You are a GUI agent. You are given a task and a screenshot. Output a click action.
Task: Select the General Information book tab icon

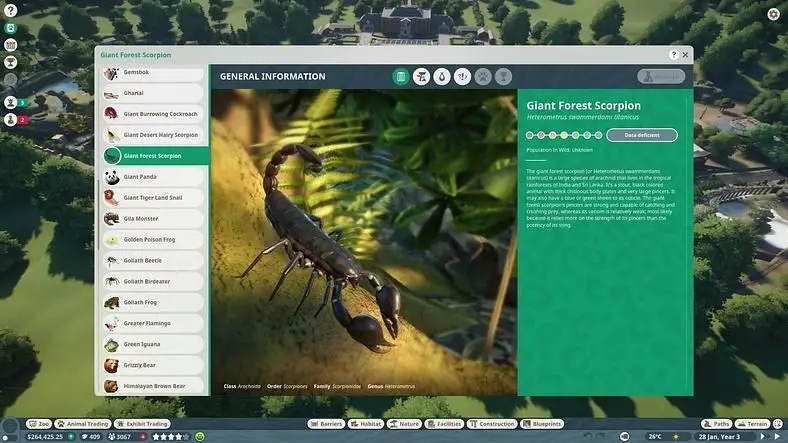(401, 76)
